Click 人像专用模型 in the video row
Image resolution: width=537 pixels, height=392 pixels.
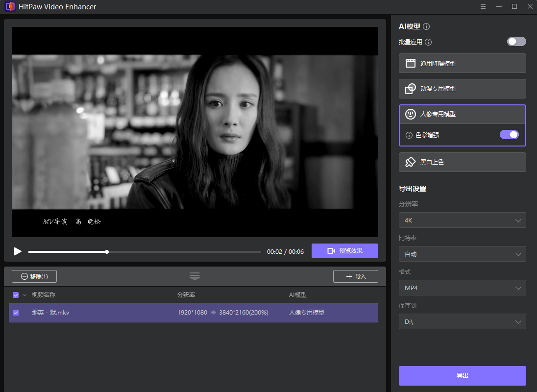(x=307, y=313)
